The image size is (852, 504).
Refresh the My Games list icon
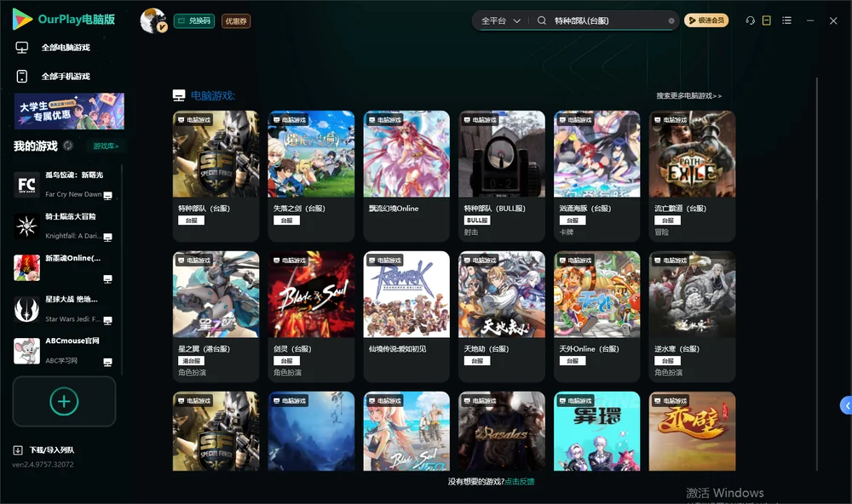pyautogui.click(x=68, y=146)
